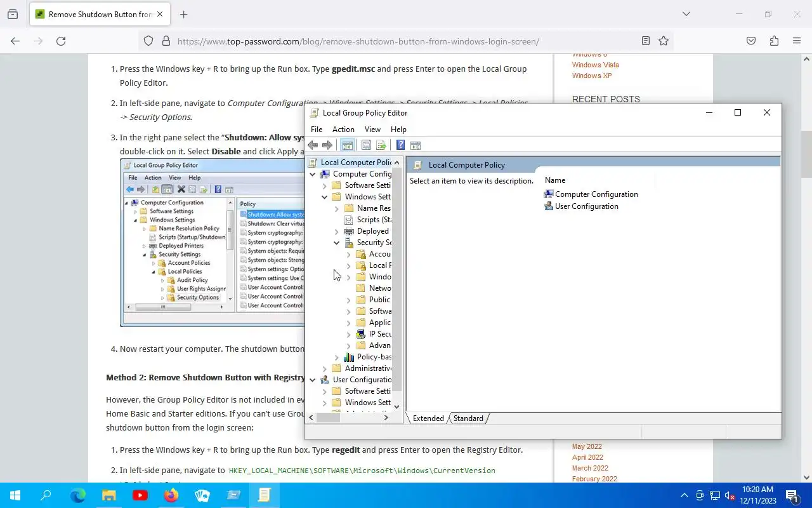Viewport: 812px width, 508px height.
Task: Expand the Account Policies node arrow
Action: tap(348, 254)
